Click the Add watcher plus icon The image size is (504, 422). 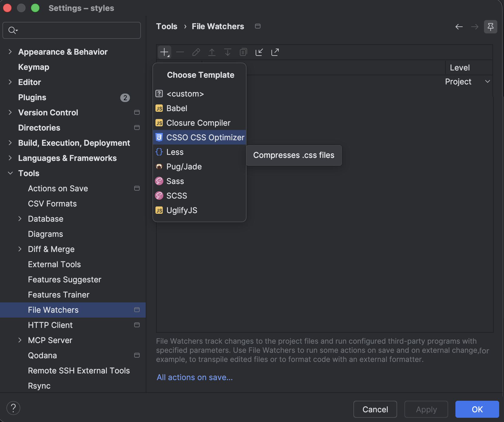(165, 52)
